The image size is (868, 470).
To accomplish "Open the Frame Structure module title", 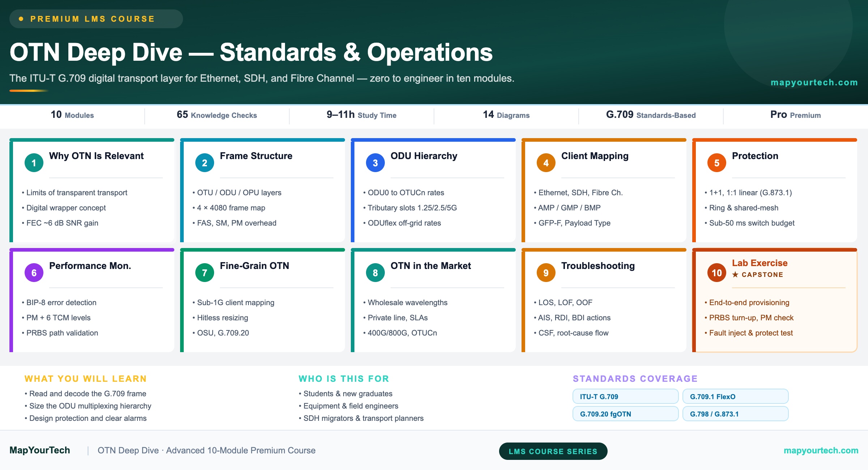I will tap(256, 156).
